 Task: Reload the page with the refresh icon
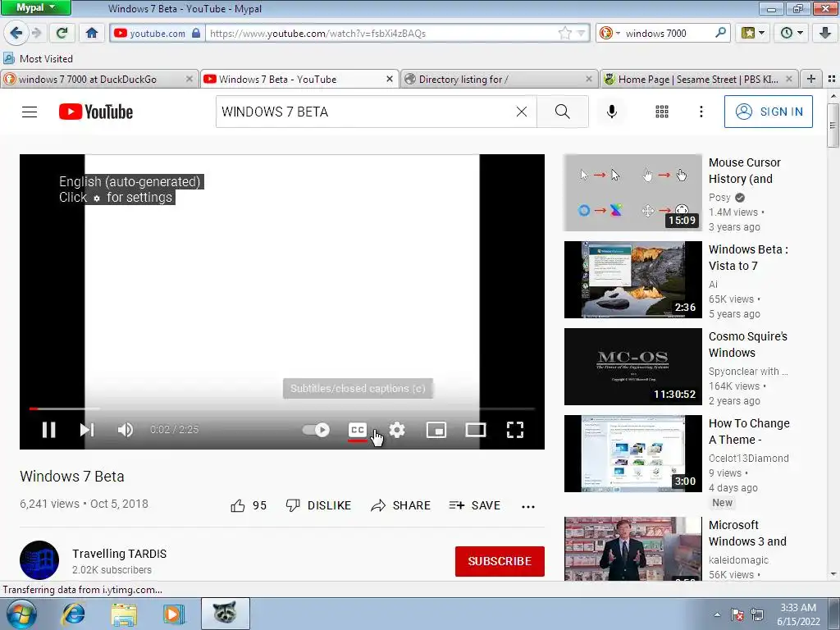62,33
